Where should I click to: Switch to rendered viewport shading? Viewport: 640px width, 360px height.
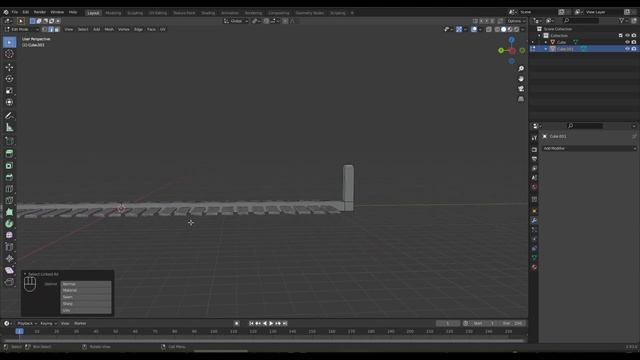[x=516, y=29]
